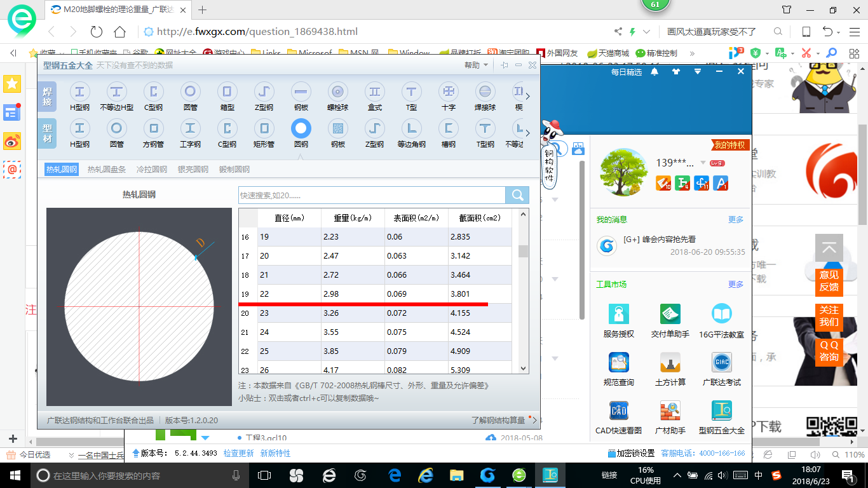Switch to the 焊接 category side tab
The image size is (868, 488).
click(x=47, y=96)
